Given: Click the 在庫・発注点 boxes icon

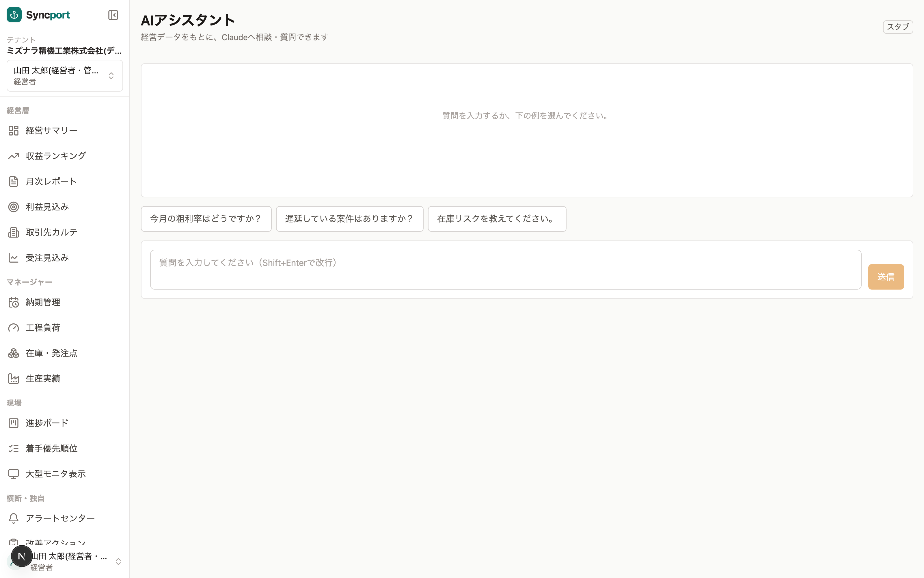Looking at the screenshot, I should coord(13,353).
